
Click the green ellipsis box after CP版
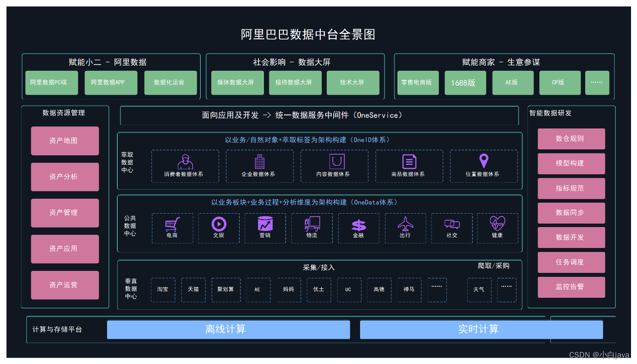(597, 83)
